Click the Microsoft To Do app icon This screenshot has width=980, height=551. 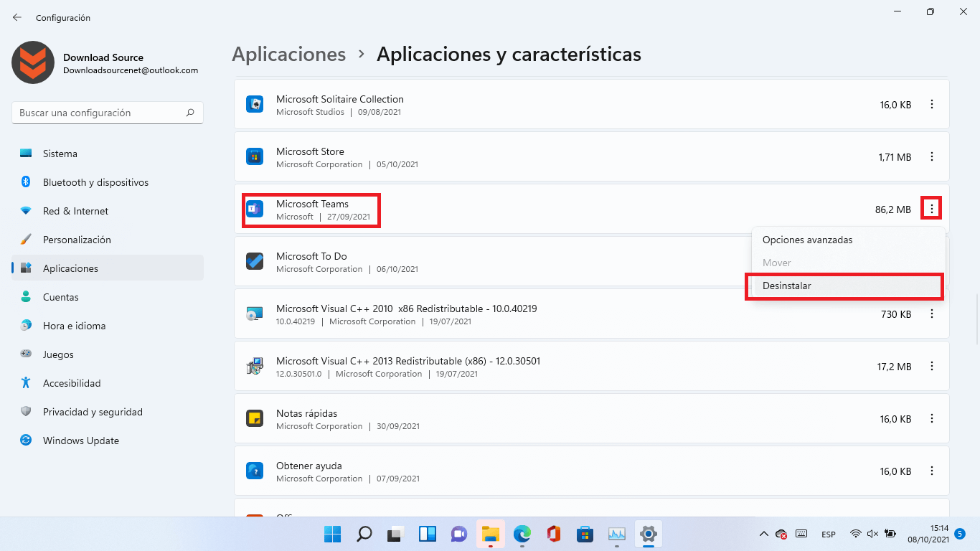pos(255,261)
